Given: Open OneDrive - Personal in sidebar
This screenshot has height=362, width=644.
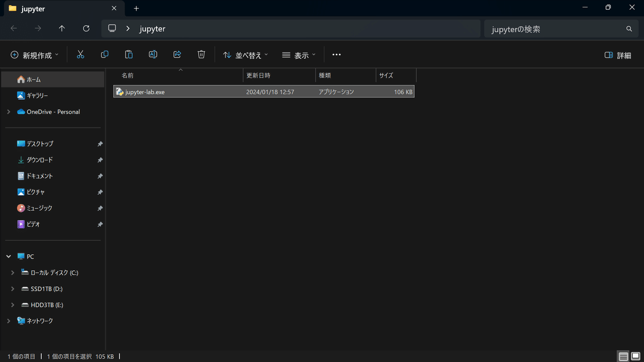Looking at the screenshot, I should click(53, 112).
